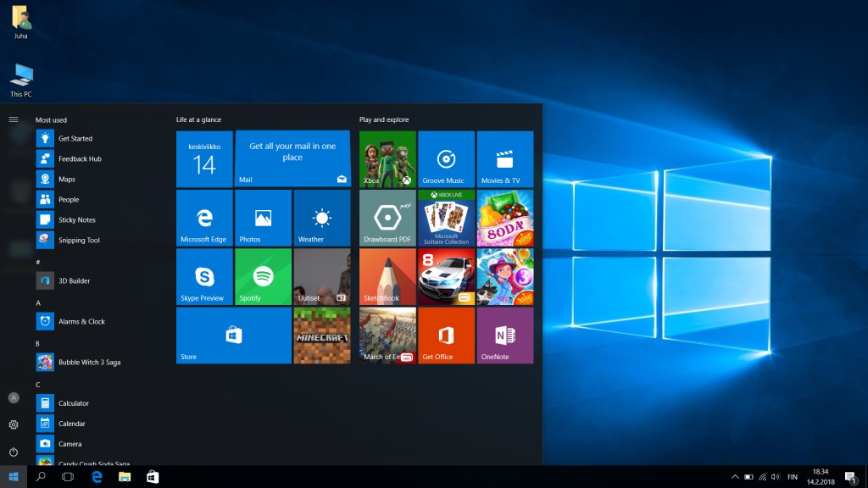This screenshot has height=488, width=868.
Task: Open Settings from the Start sidebar gear
Action: pyautogui.click(x=14, y=424)
